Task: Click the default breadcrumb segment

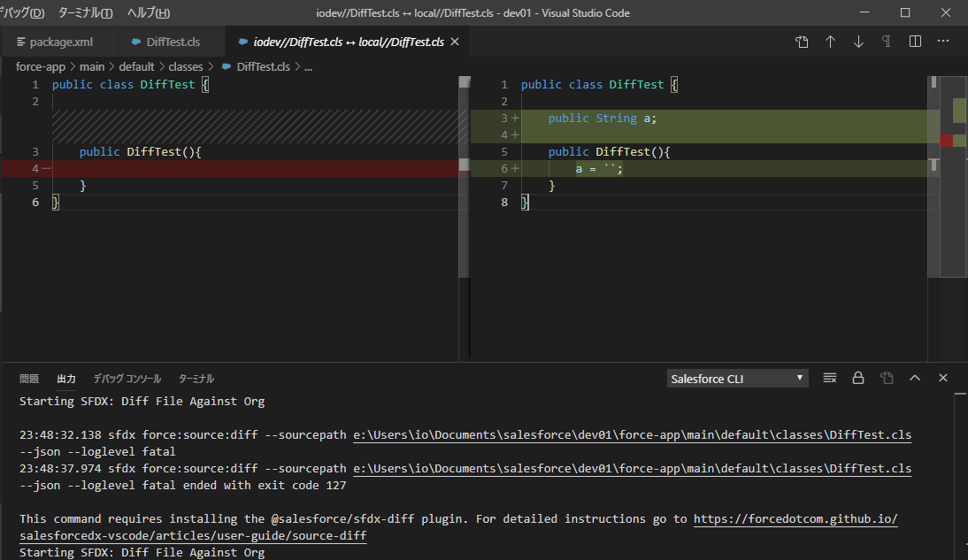Action: pos(136,66)
